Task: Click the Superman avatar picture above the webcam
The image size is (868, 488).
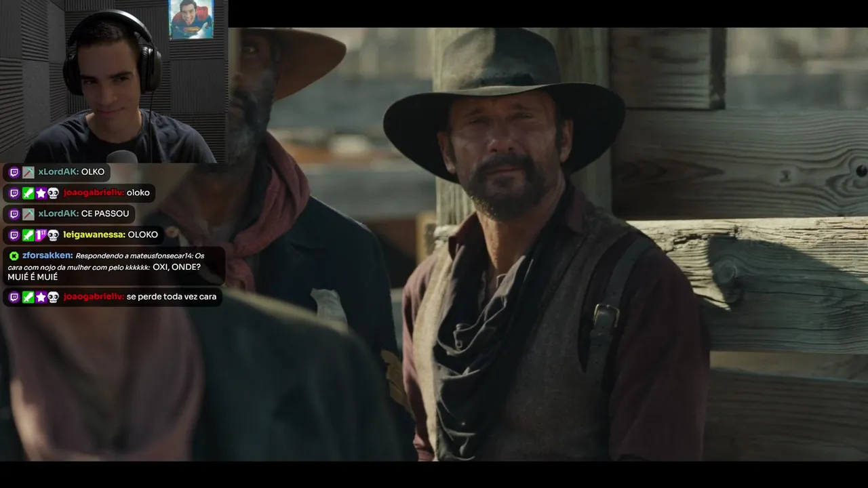Action: pos(191,19)
